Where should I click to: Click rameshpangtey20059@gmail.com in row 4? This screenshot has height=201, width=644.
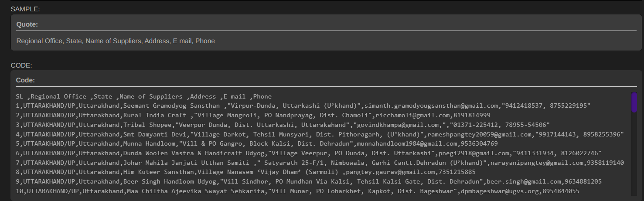(x=480, y=134)
